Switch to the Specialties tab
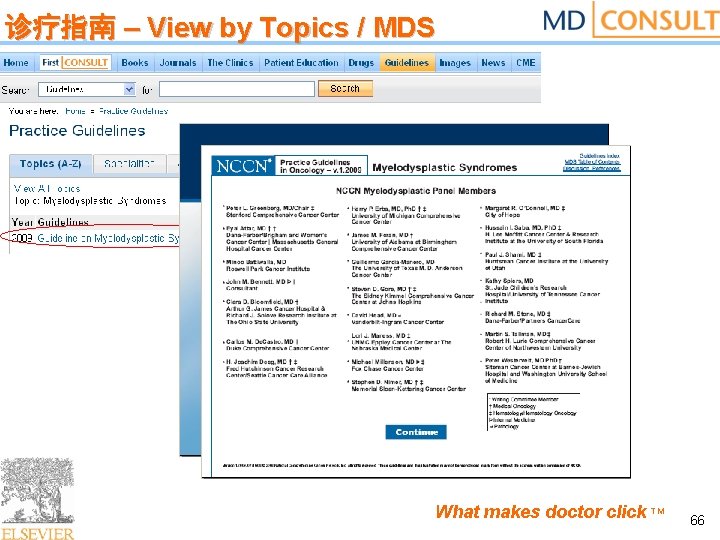 tap(129, 164)
